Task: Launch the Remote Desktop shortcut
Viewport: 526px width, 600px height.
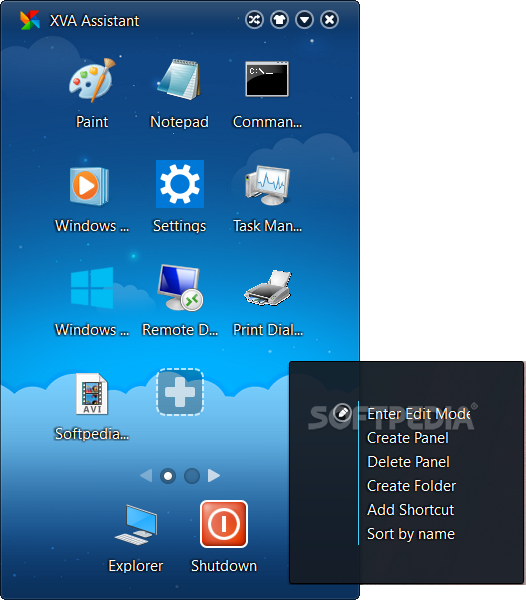Action: tap(180, 288)
